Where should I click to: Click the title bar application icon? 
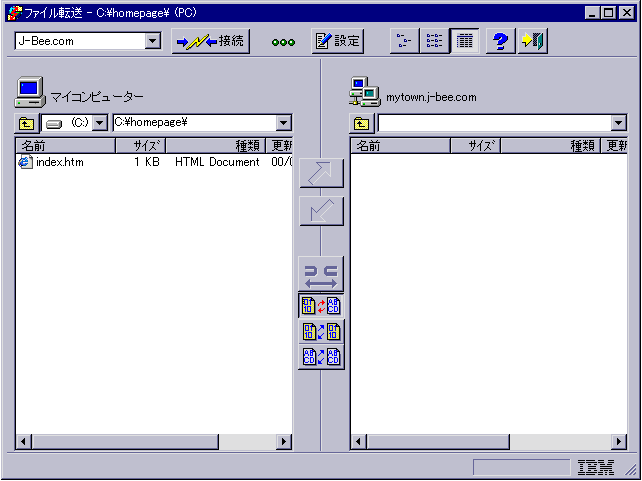(15, 13)
